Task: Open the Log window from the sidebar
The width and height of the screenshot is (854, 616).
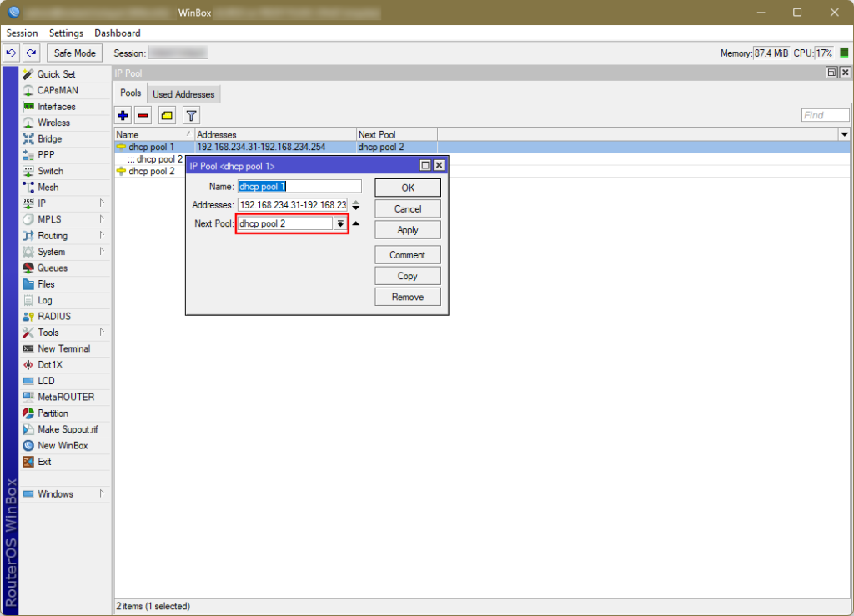Action: (47, 300)
